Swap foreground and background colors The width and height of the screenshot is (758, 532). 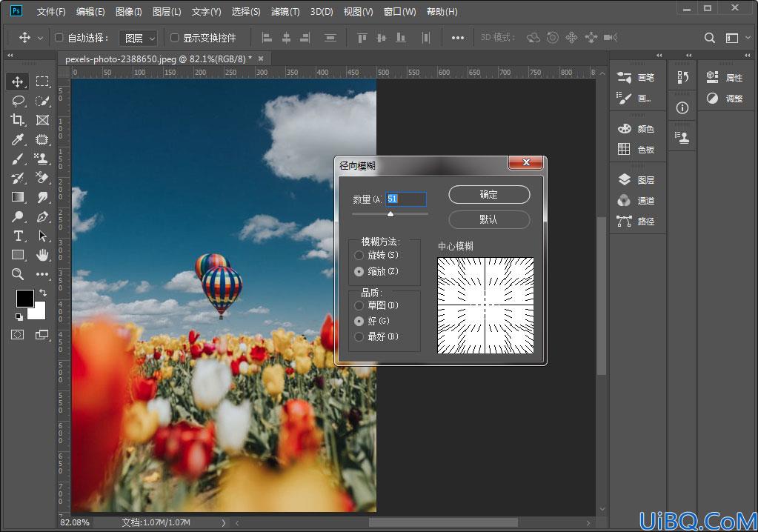[x=42, y=293]
